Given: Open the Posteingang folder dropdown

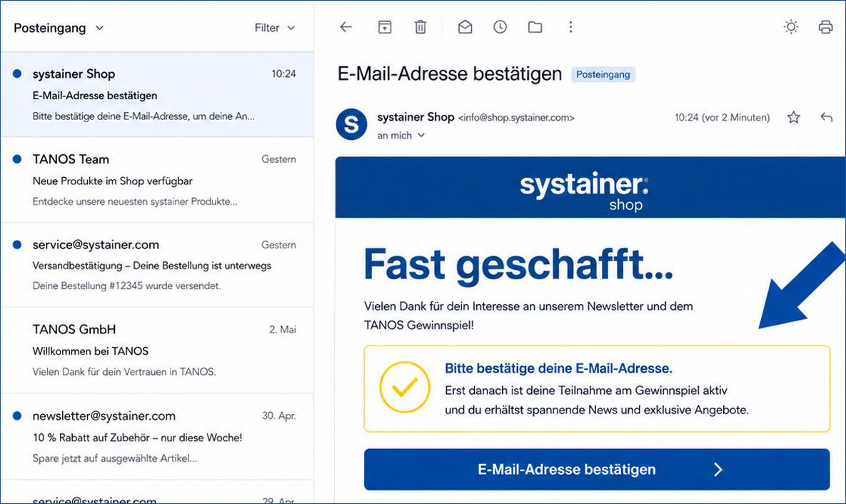Looking at the screenshot, I should point(59,28).
